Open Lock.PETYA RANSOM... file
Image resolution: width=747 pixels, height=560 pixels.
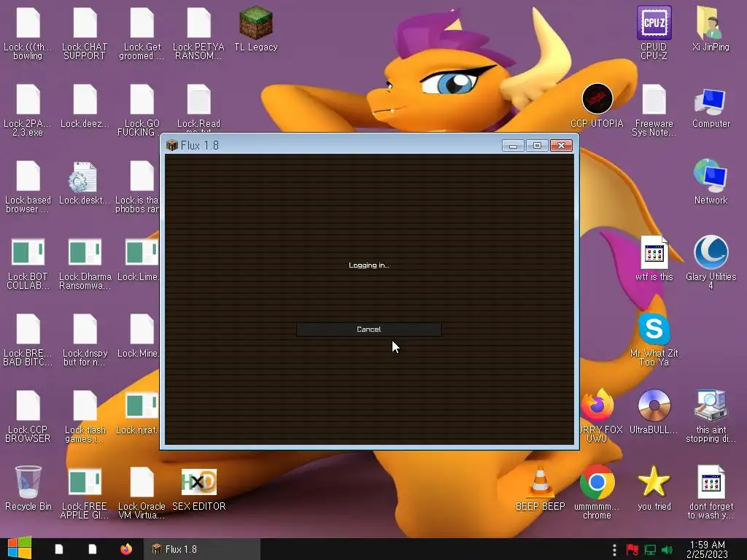(x=198, y=33)
